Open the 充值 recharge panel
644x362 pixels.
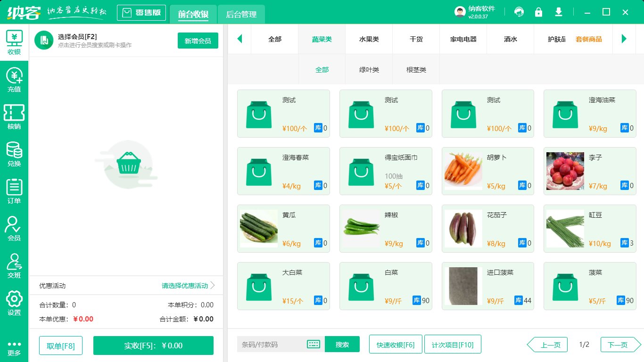14,79
